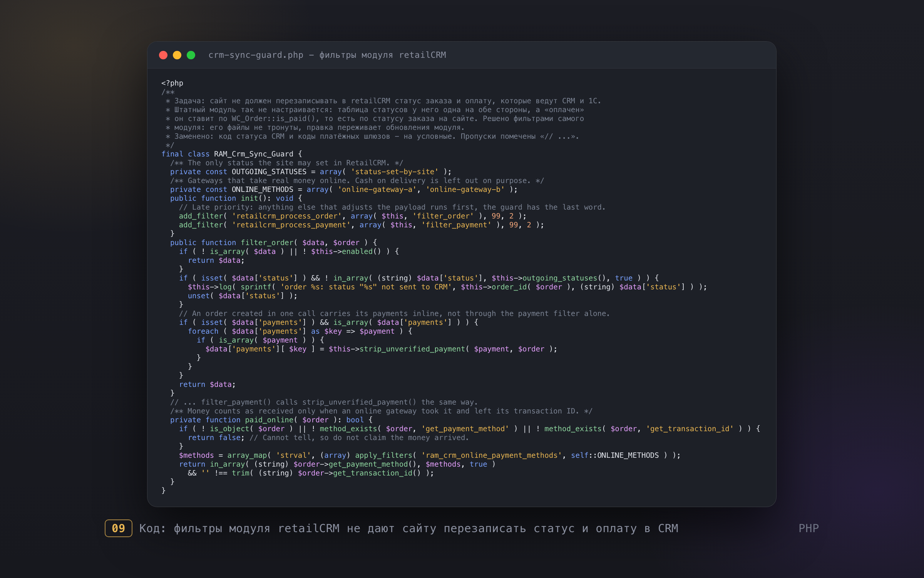Click the comment line starting 'Задача: сайт'
924x578 pixels.
[383, 101]
